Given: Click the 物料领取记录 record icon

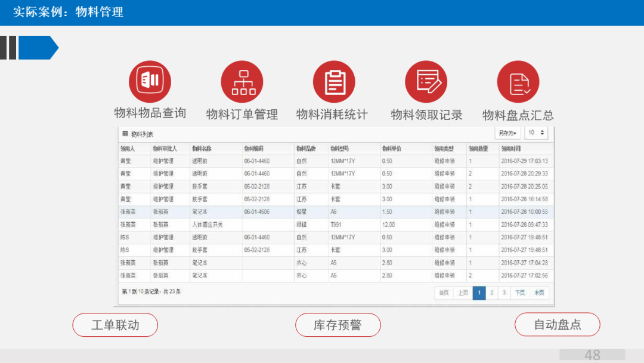Looking at the screenshot, I should click(426, 81).
